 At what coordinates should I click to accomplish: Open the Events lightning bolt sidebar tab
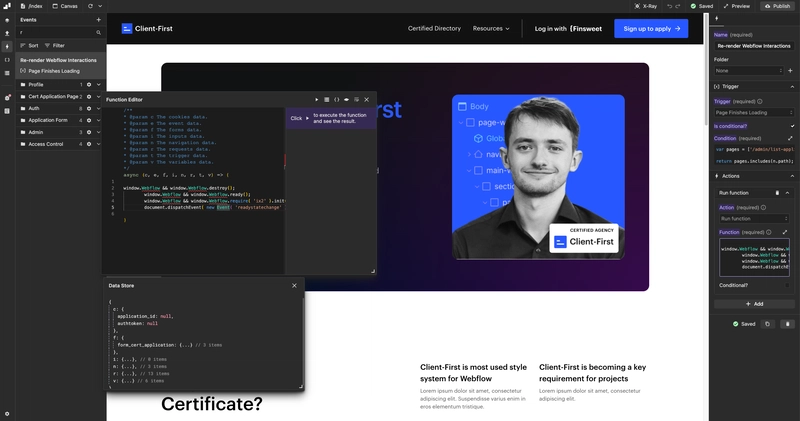pos(7,46)
